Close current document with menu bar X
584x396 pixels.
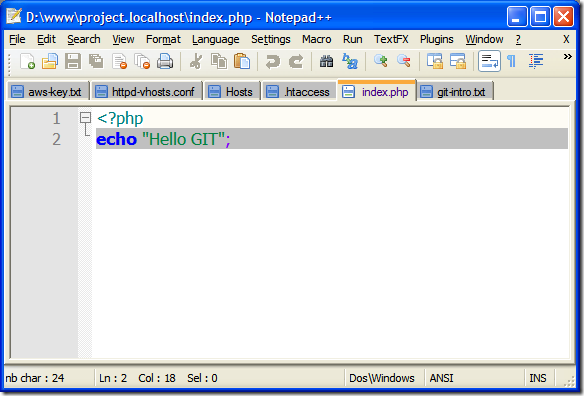pos(566,39)
